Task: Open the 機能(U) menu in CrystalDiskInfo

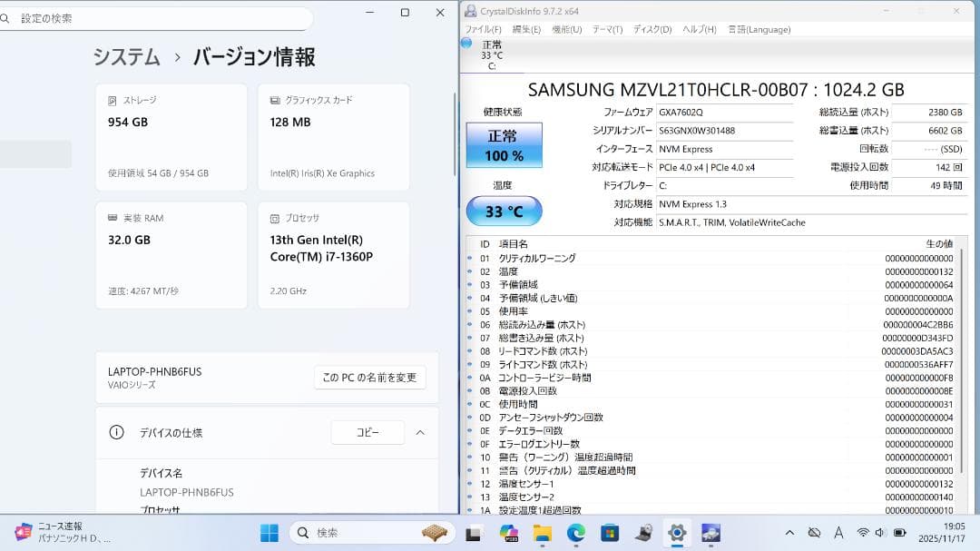Action: [566, 28]
